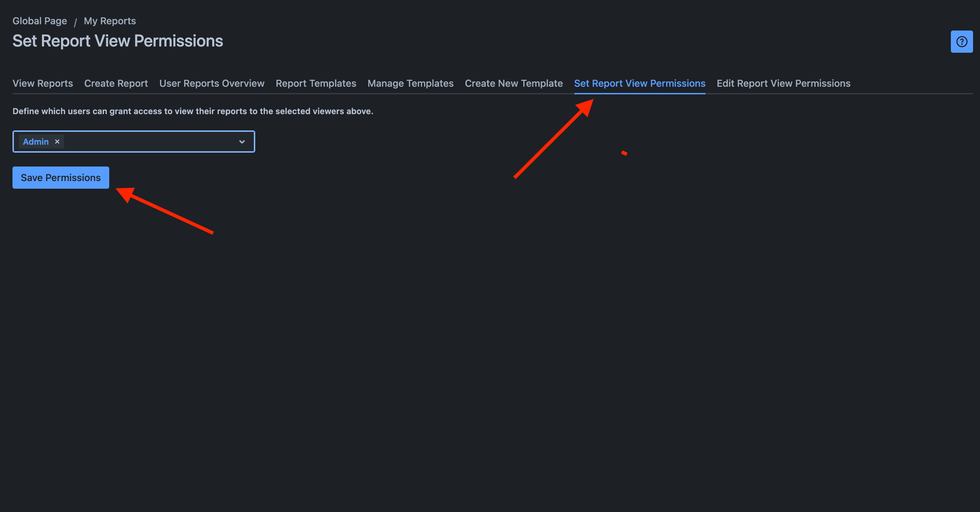
Task: Click the Set Report View Permissions page heading
Action: [x=118, y=41]
